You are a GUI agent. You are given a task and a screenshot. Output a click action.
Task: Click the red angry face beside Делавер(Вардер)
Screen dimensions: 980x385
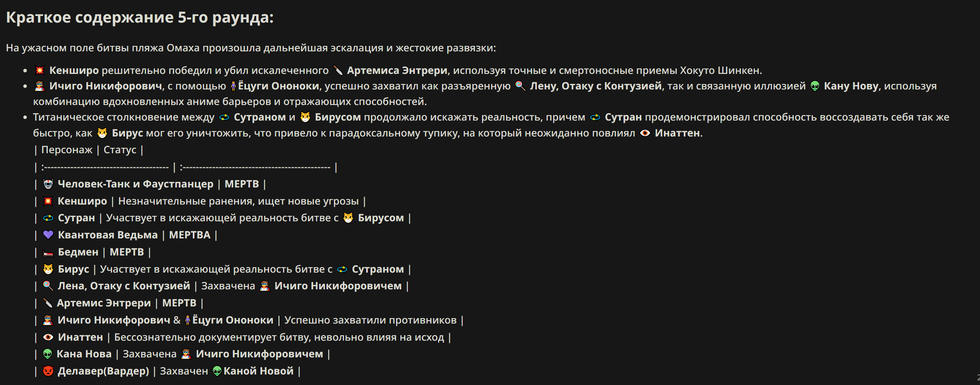(x=48, y=371)
